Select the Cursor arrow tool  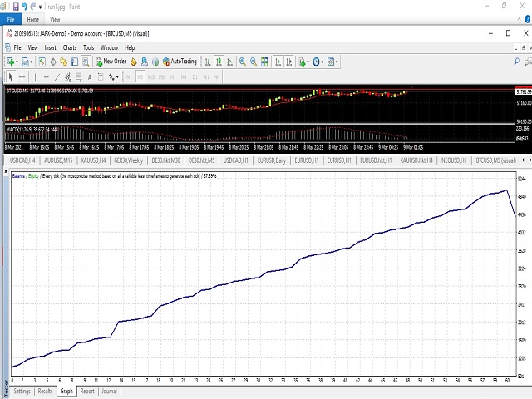pos(11,76)
